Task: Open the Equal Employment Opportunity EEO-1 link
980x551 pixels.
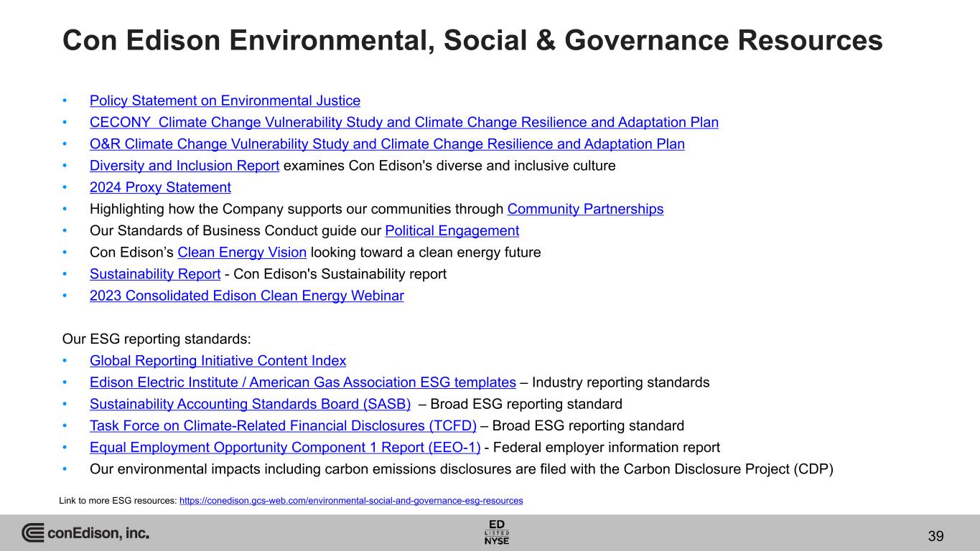Action: tap(285, 448)
